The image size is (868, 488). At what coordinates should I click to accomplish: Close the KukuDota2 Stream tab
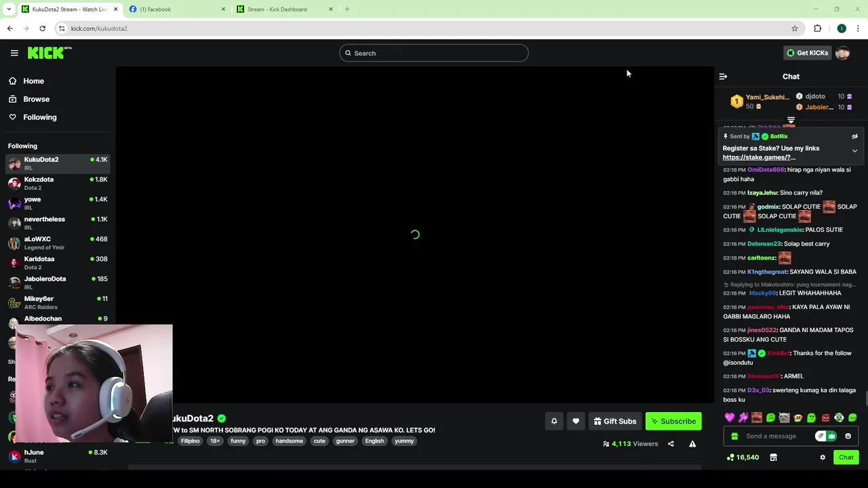click(115, 9)
